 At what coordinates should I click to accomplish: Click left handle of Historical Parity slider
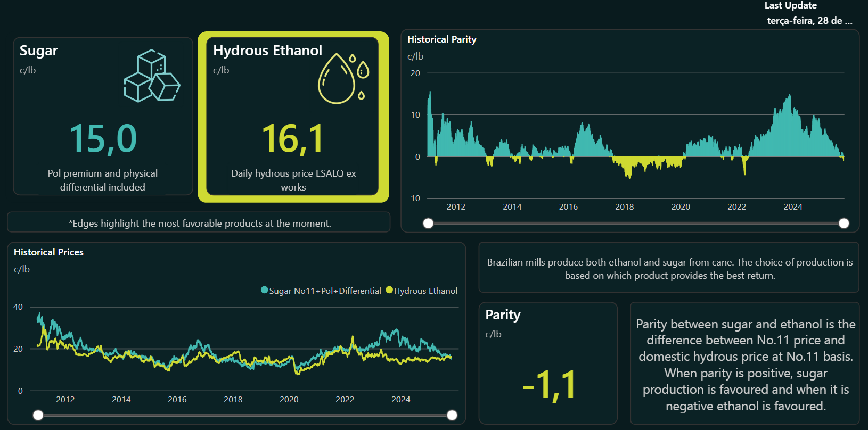[x=428, y=224]
